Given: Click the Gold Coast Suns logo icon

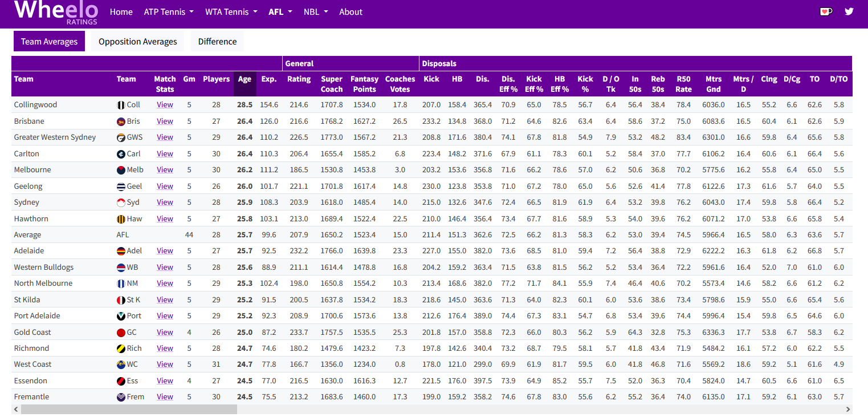Looking at the screenshot, I should pyautogui.click(x=121, y=333).
